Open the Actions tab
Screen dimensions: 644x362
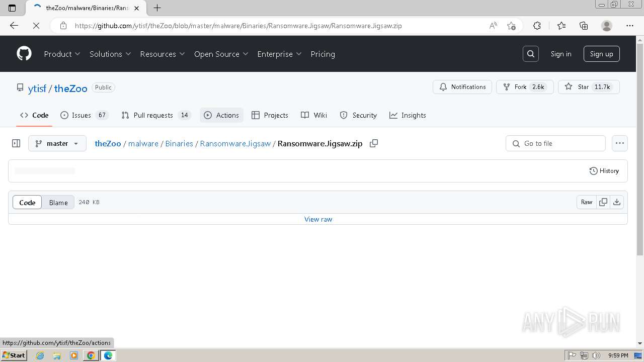[221, 115]
